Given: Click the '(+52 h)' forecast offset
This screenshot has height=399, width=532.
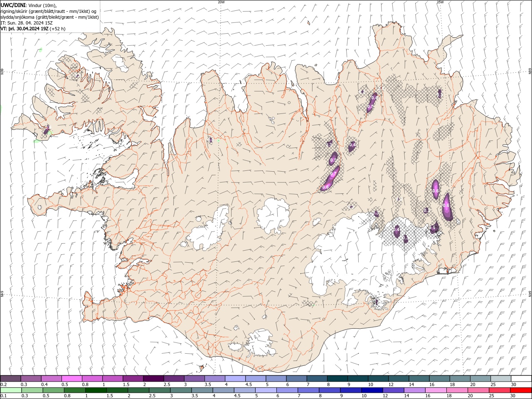Looking at the screenshot, I should pyautogui.click(x=58, y=29).
